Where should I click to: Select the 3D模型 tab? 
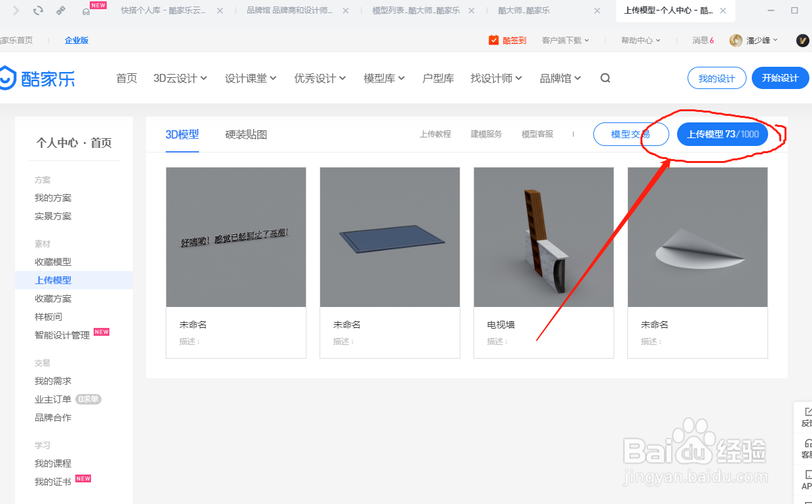[x=182, y=134]
